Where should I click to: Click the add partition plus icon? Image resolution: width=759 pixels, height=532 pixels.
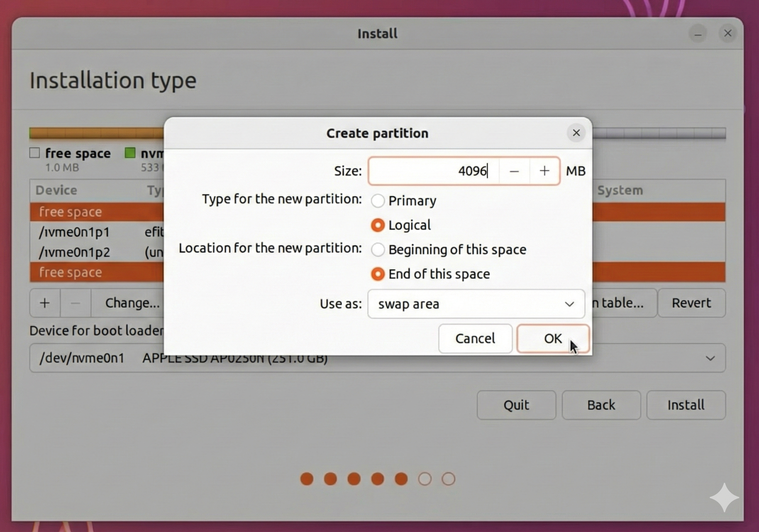(45, 303)
